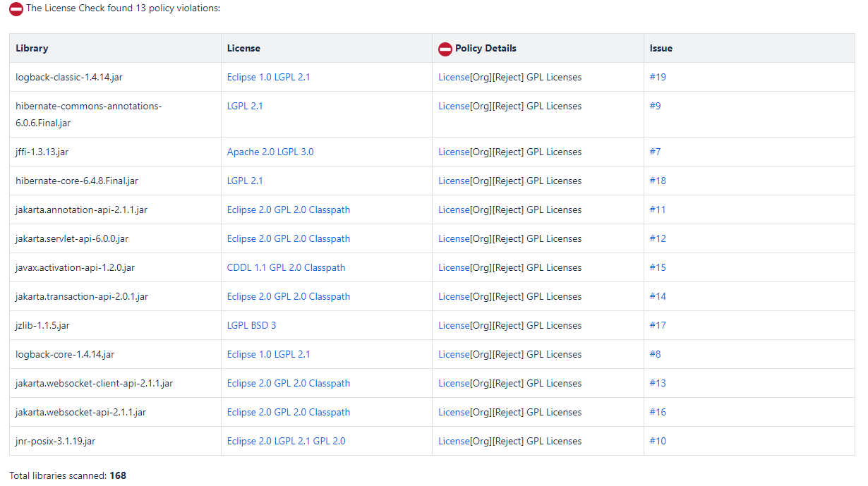Image resolution: width=868 pixels, height=486 pixels.
Task: Select the Library column header
Action: 32,49
